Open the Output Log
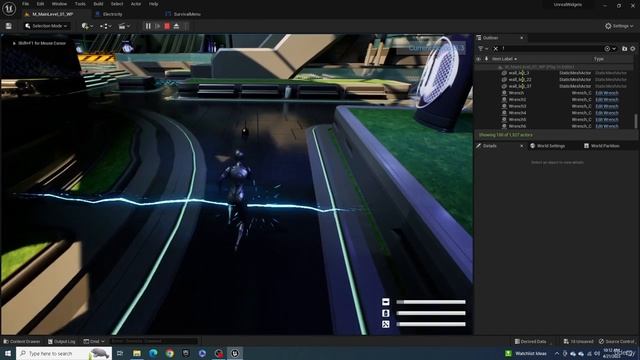640x360 pixels. pyautogui.click(x=61, y=341)
